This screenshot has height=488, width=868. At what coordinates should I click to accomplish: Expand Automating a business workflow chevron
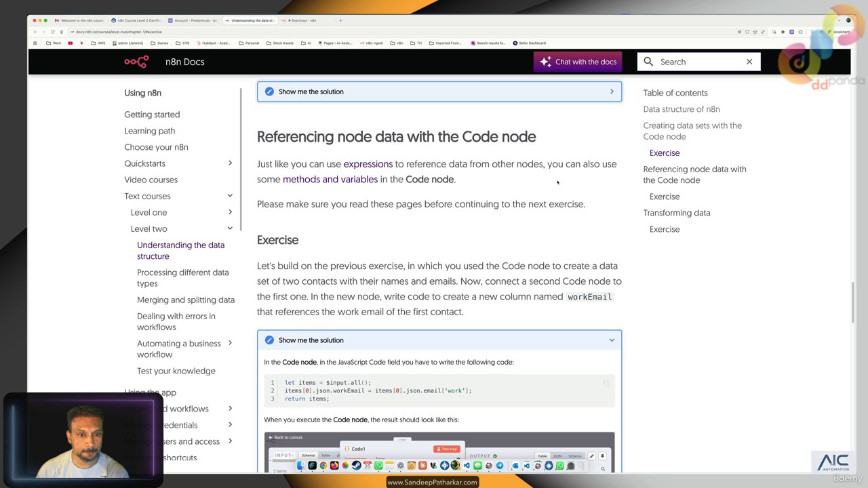230,343
